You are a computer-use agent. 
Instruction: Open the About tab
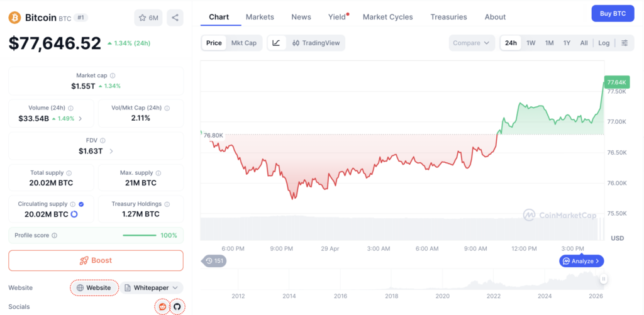[495, 17]
